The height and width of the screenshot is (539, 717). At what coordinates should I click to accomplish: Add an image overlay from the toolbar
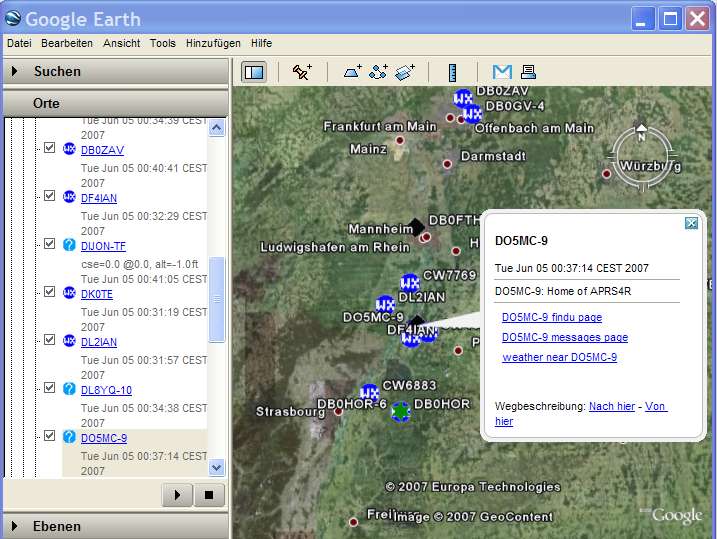click(405, 72)
